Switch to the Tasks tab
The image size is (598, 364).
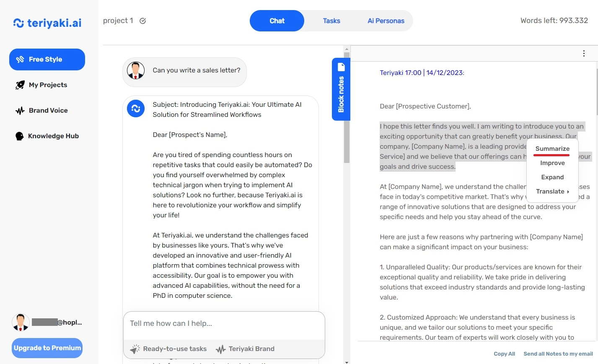(331, 21)
